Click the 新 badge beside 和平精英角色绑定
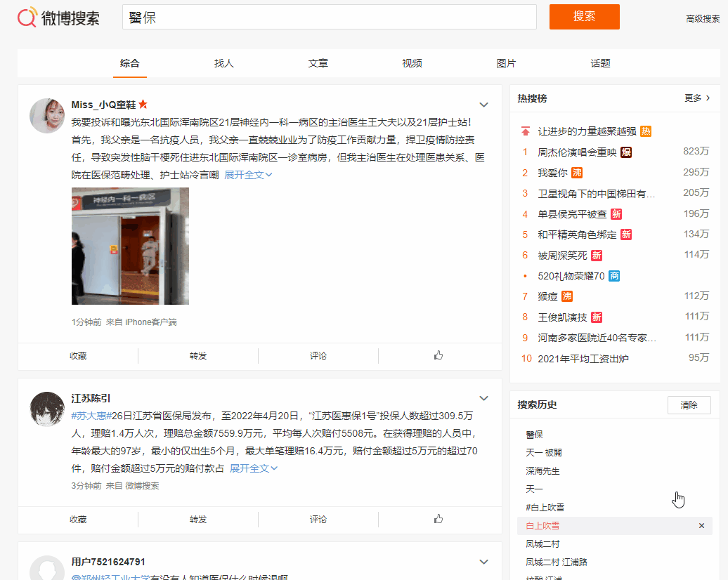This screenshot has width=728, height=580. click(x=626, y=235)
